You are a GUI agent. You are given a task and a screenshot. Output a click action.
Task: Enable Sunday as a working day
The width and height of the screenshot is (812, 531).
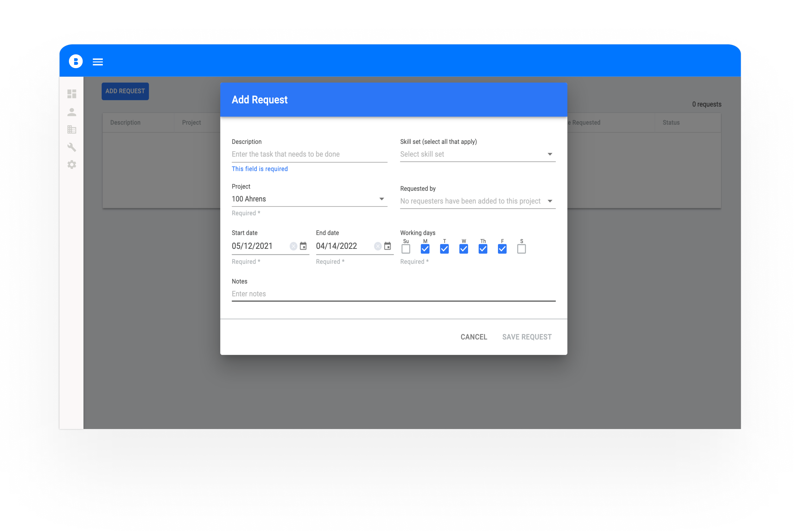406,249
